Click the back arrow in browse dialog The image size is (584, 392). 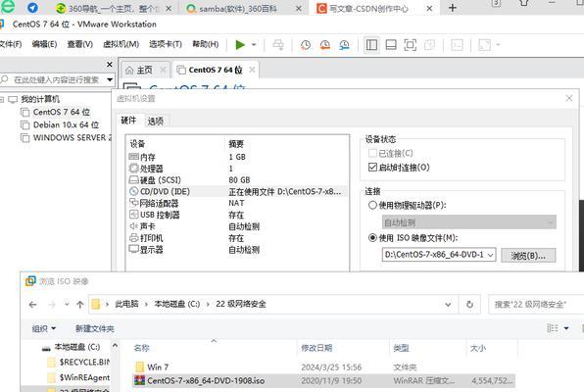(x=33, y=305)
